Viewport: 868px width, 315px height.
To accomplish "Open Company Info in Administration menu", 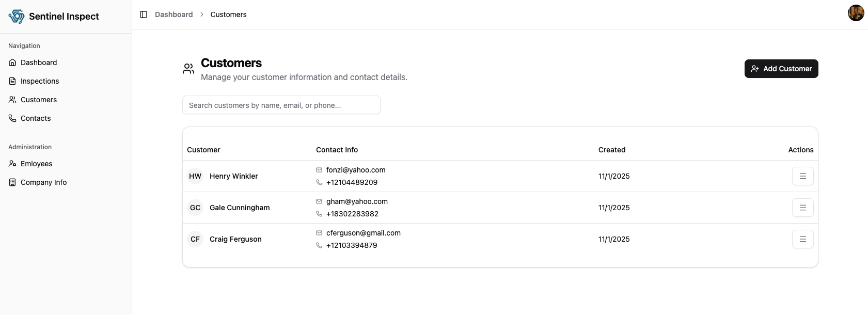I will point(43,182).
